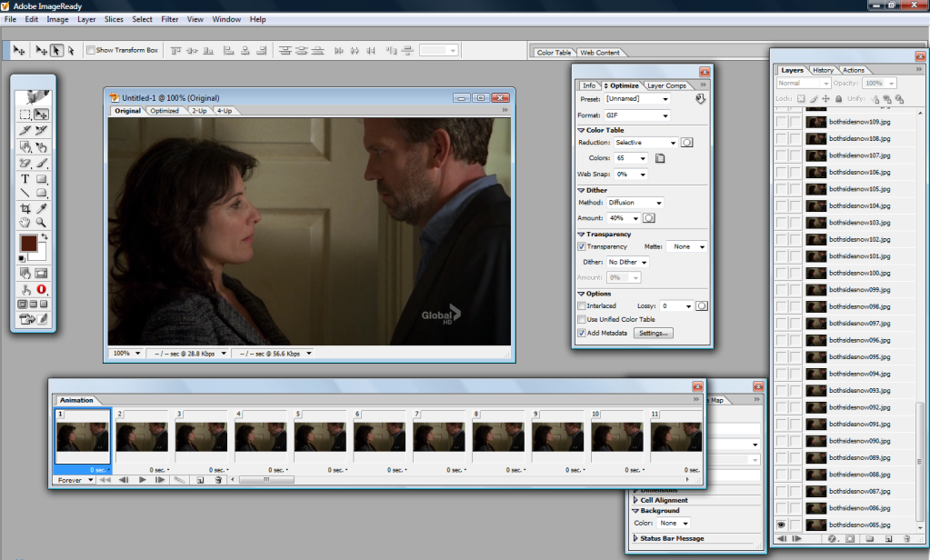The width and height of the screenshot is (930, 560).
Task: Select the Type tool
Action: tap(25, 178)
